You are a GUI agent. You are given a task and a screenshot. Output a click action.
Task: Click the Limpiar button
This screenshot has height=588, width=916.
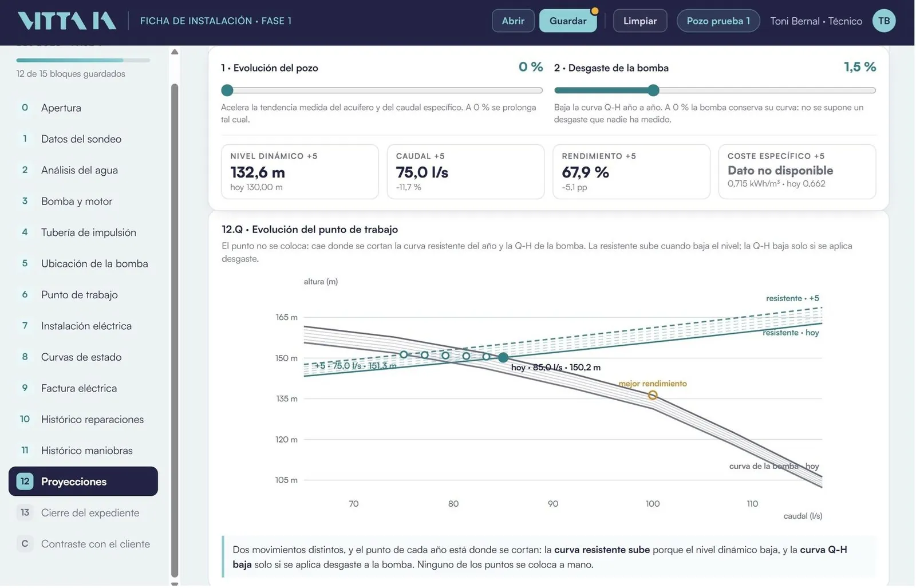pyautogui.click(x=640, y=21)
